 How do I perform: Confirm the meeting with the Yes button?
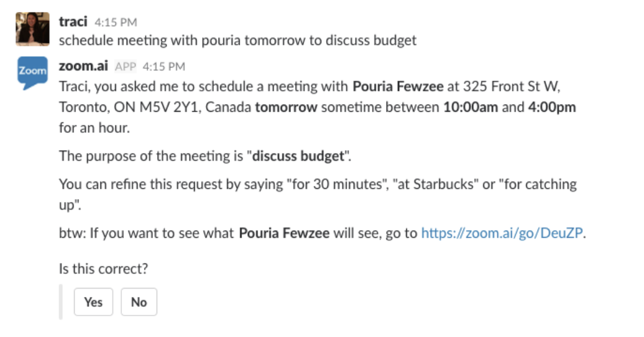click(x=93, y=302)
